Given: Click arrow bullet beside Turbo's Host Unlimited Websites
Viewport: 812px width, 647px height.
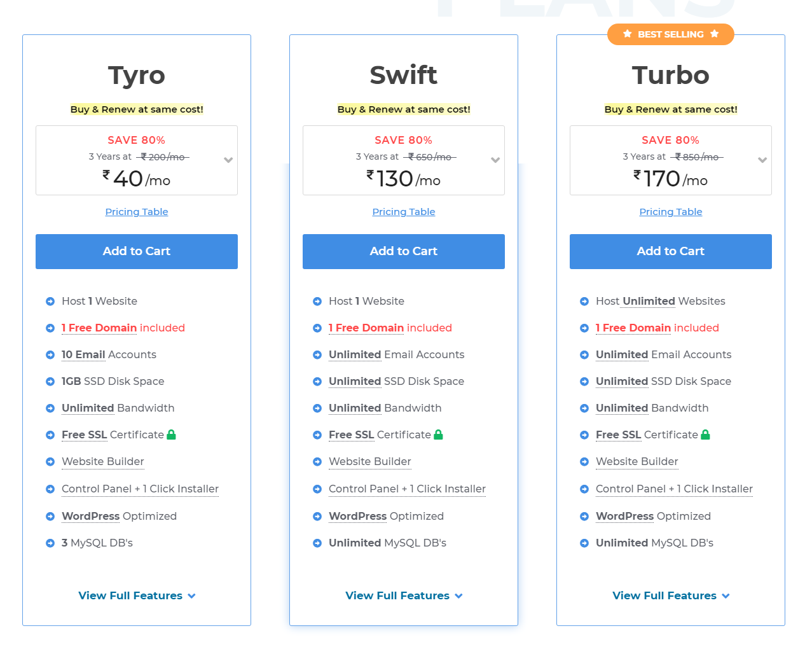Looking at the screenshot, I should pos(584,302).
